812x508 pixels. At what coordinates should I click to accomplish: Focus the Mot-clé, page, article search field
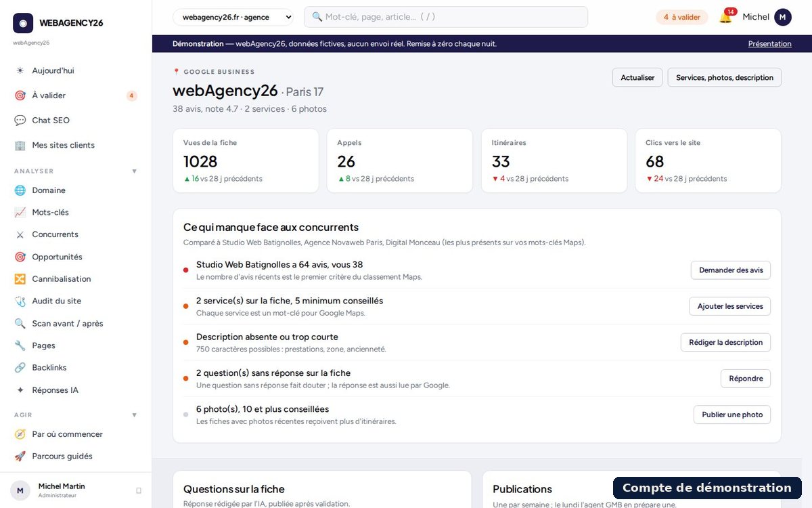[x=446, y=17]
